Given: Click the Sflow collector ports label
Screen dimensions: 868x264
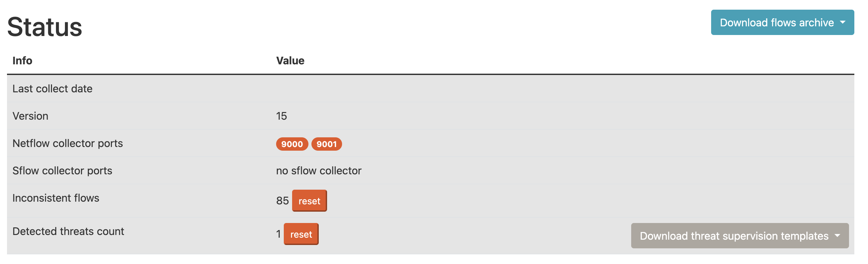Looking at the screenshot, I should coord(62,171).
